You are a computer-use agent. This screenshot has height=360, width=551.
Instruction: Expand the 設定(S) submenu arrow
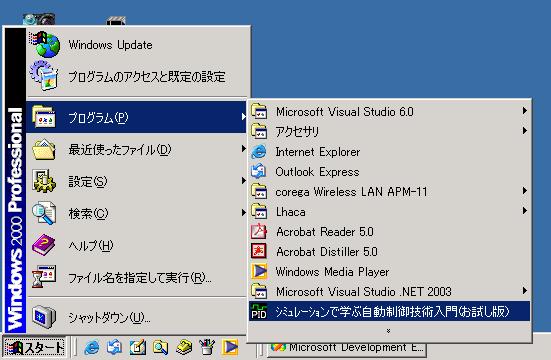pyautogui.click(x=243, y=181)
